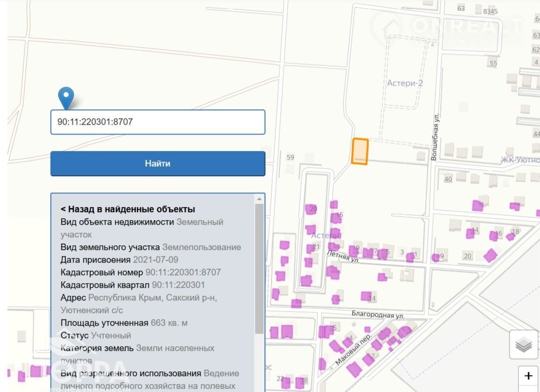Screen dimensions: 540x392
Task: Click the Астери-2 map label
Action: 405,83
